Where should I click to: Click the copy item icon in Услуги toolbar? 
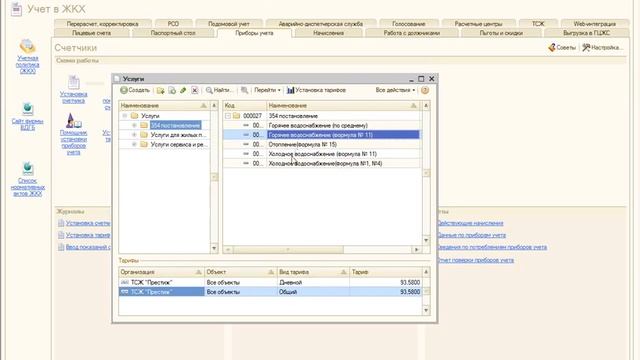(x=172, y=90)
